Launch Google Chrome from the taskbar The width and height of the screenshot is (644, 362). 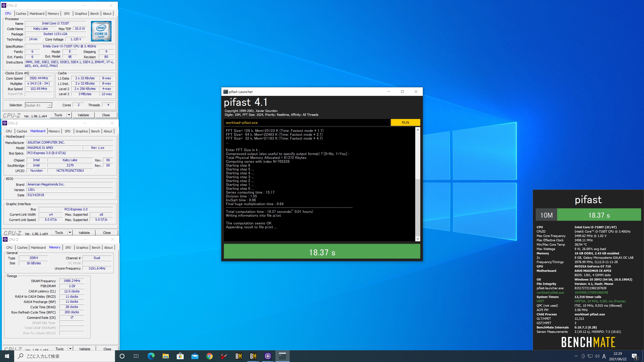(209, 356)
